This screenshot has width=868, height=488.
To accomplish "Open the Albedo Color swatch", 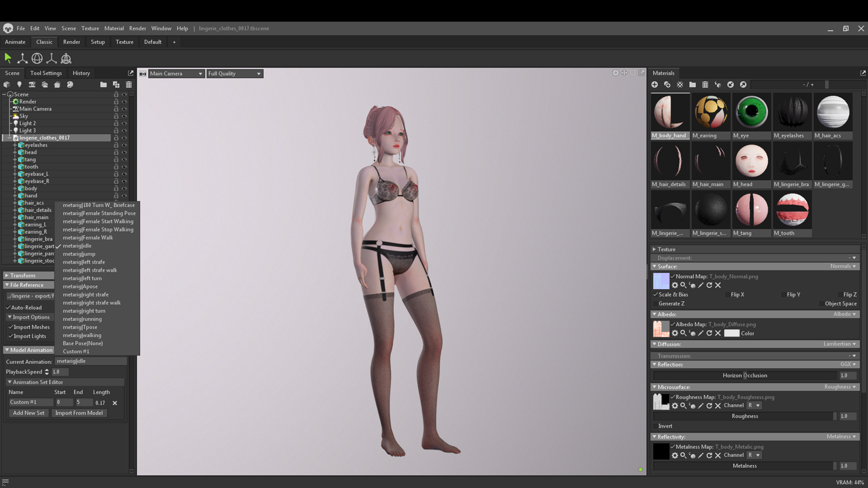I will tap(731, 333).
